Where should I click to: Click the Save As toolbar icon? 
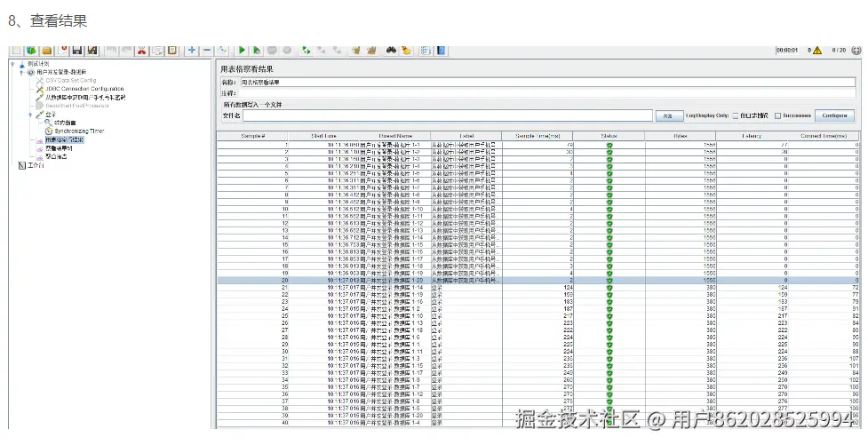click(x=92, y=51)
